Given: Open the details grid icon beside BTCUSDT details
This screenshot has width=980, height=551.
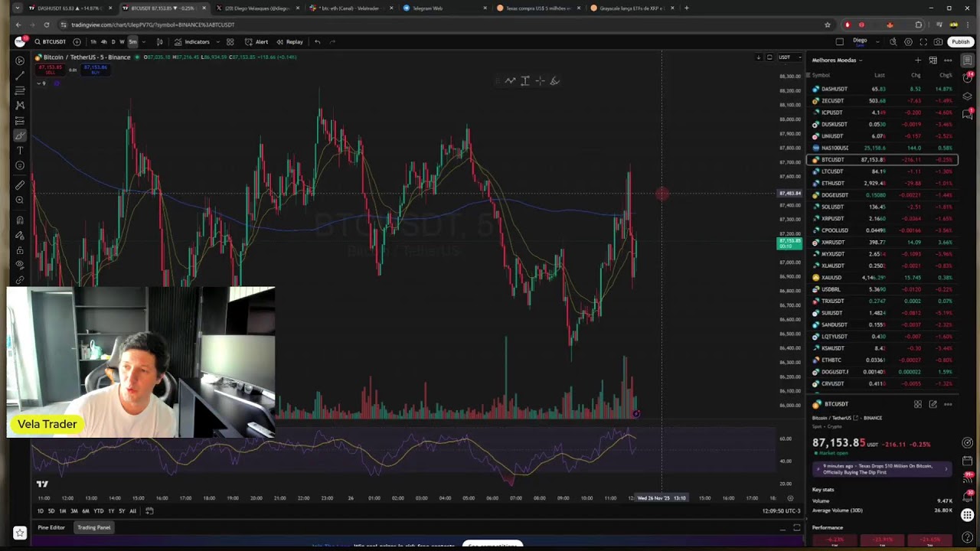Looking at the screenshot, I should (x=918, y=404).
